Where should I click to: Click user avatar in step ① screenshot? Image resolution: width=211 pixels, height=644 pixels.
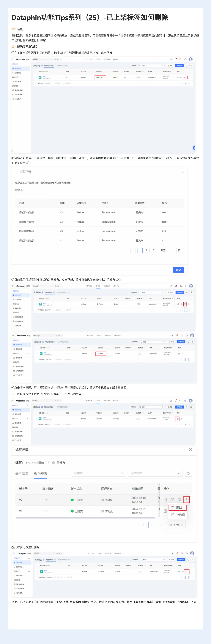click(x=191, y=59)
